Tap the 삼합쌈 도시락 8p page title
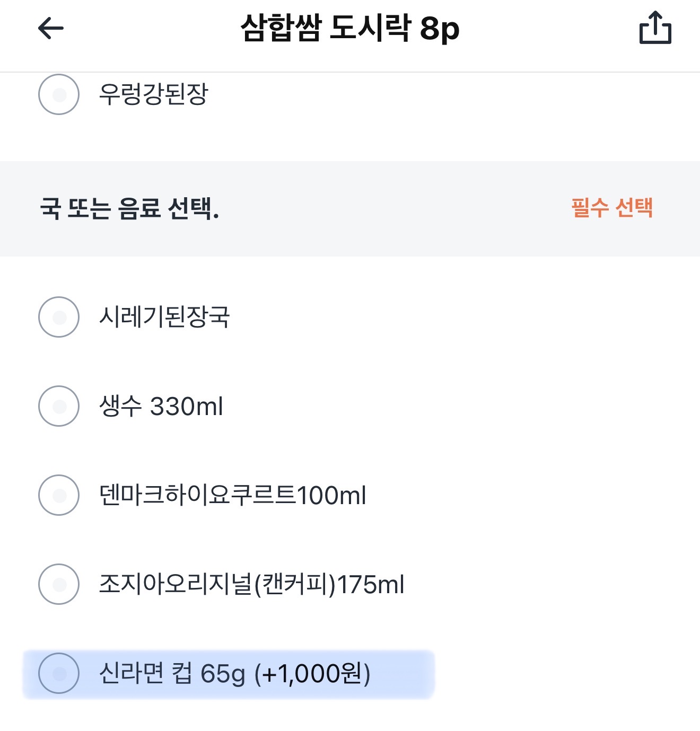This screenshot has width=700, height=731. [x=349, y=28]
